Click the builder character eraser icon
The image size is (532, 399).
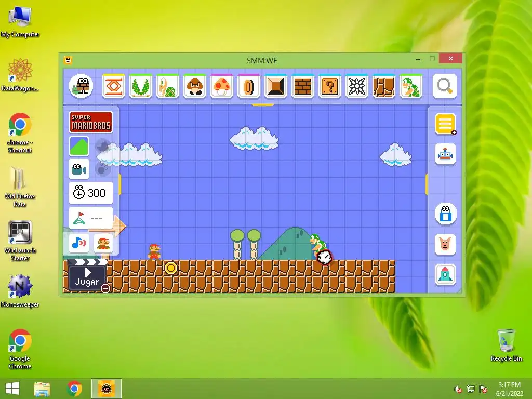pyautogui.click(x=81, y=86)
